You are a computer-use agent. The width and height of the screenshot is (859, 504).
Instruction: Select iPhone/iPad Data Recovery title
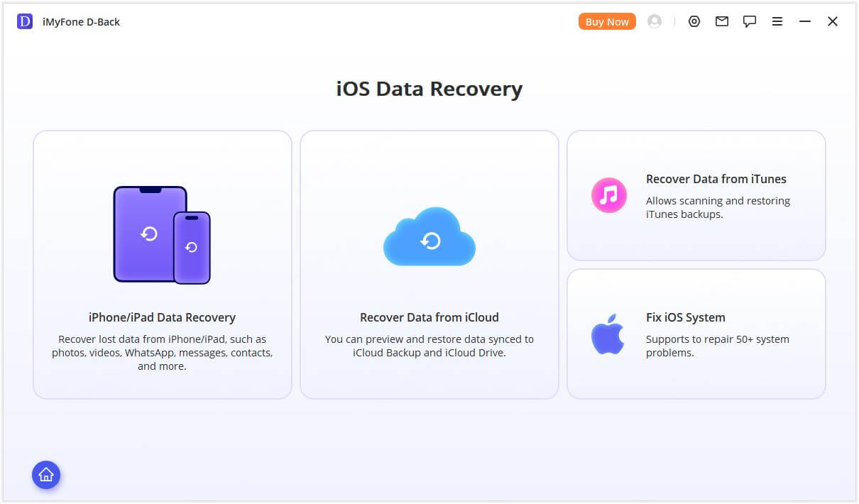click(162, 317)
